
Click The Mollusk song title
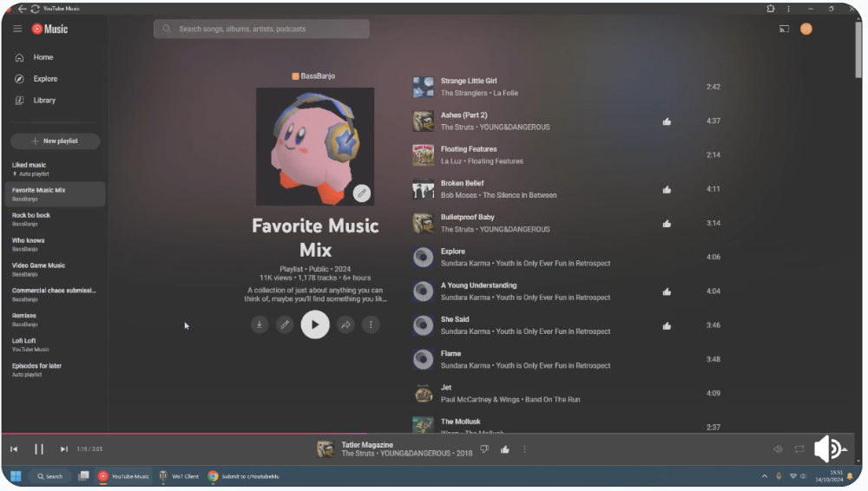[461, 422]
